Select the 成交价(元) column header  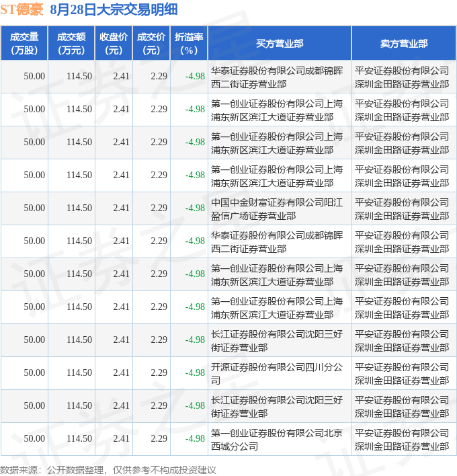151,44
